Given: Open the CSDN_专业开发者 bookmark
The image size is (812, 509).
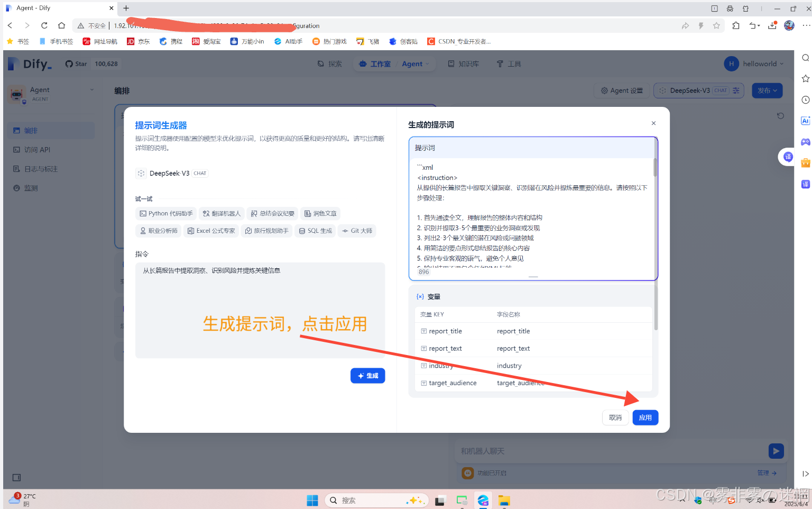Looking at the screenshot, I should [x=459, y=41].
